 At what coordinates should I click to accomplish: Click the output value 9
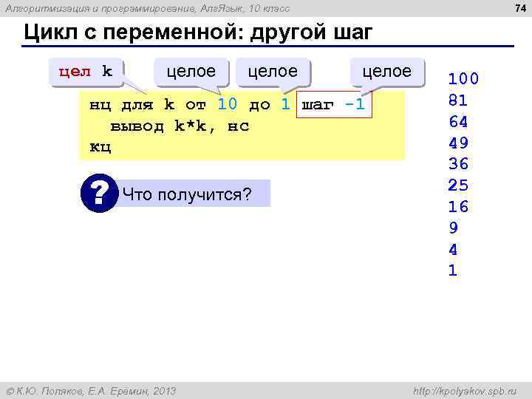point(453,228)
